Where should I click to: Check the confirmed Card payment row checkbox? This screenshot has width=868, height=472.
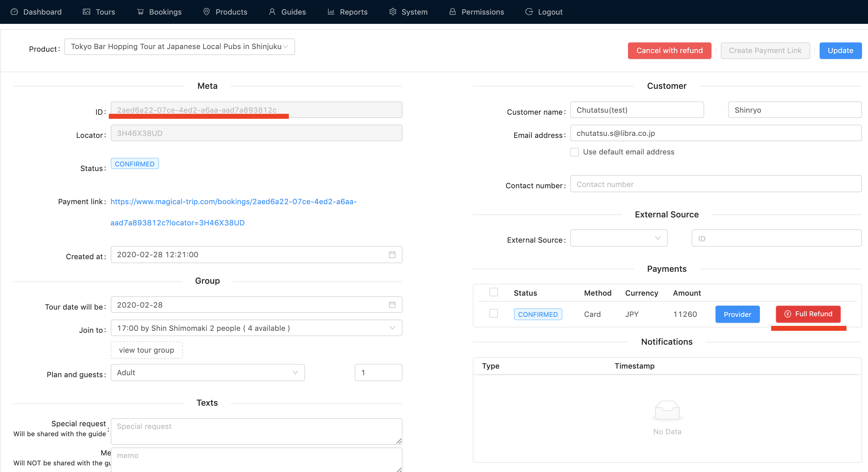[493, 314]
